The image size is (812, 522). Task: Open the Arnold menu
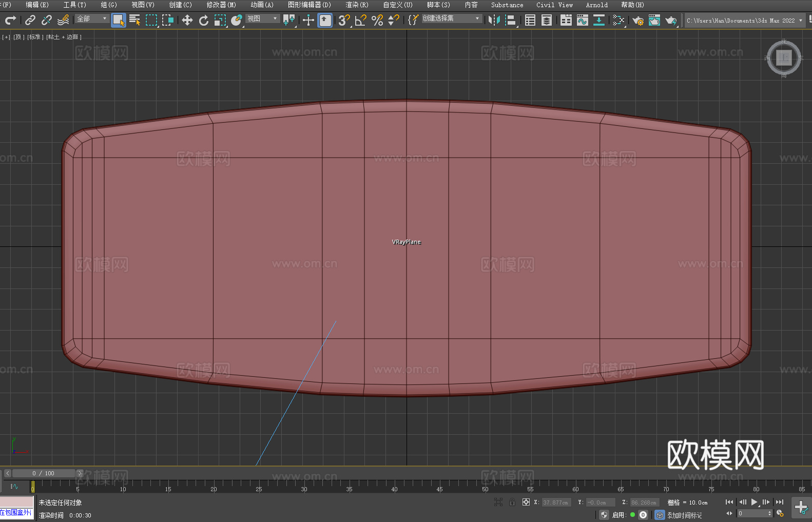click(597, 5)
